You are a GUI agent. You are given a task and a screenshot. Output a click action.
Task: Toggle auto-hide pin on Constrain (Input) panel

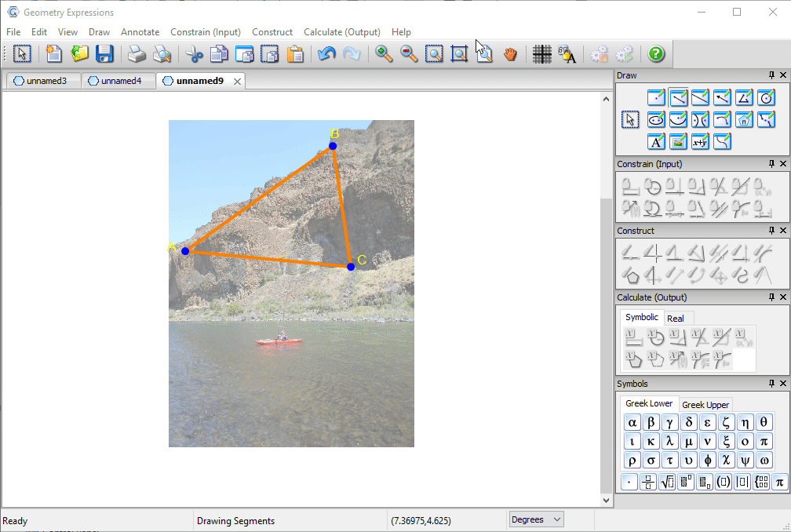tap(771, 164)
